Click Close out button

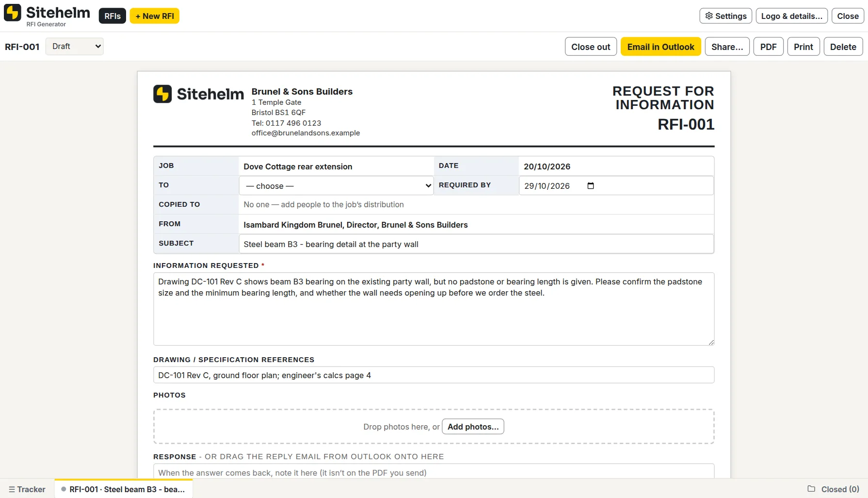(x=591, y=47)
